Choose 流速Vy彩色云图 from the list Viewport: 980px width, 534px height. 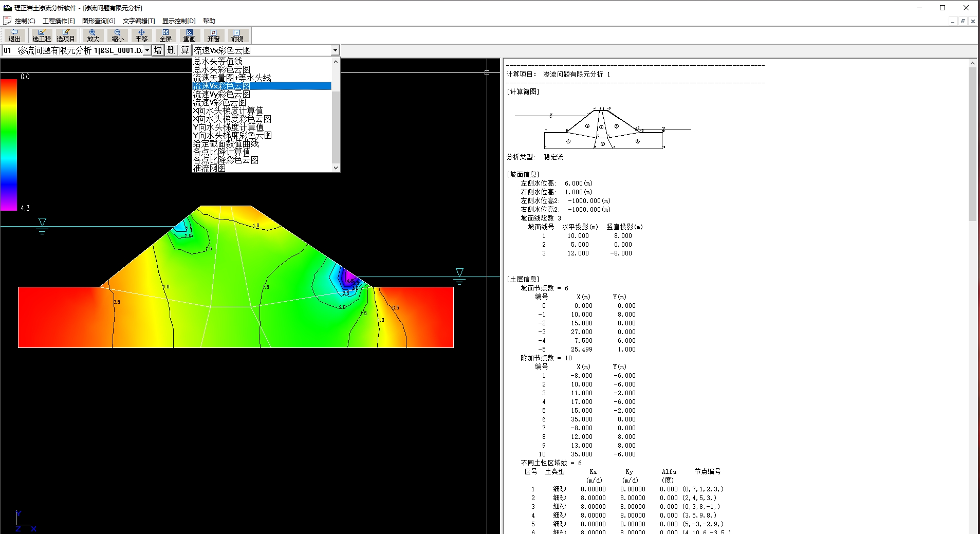pyautogui.click(x=221, y=95)
